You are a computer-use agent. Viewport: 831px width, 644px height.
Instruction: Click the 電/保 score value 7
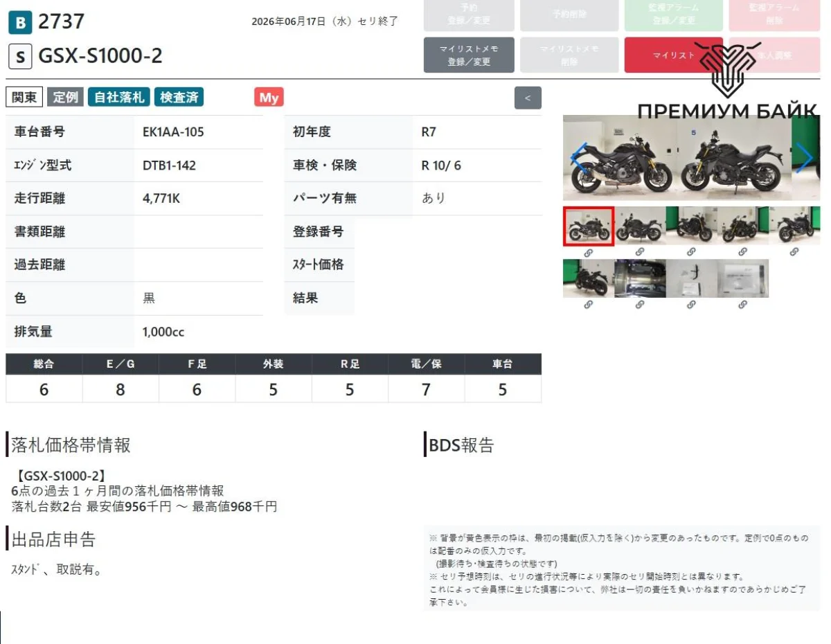(427, 390)
